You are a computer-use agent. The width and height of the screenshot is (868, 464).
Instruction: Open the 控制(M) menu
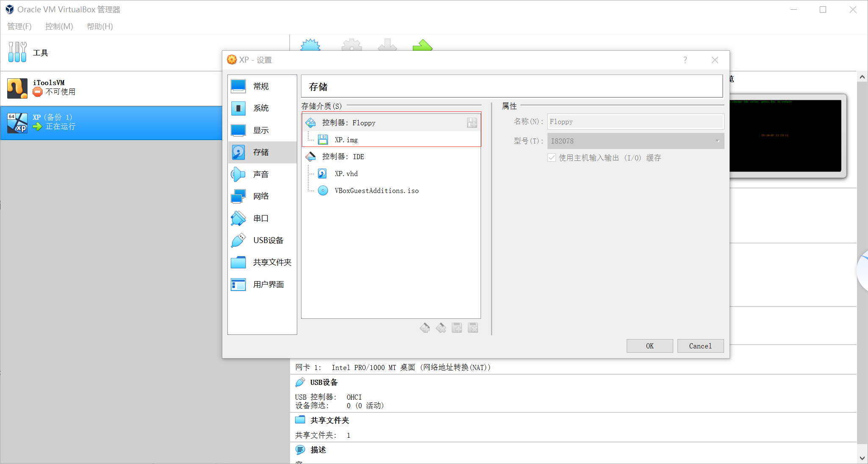pos(59,26)
